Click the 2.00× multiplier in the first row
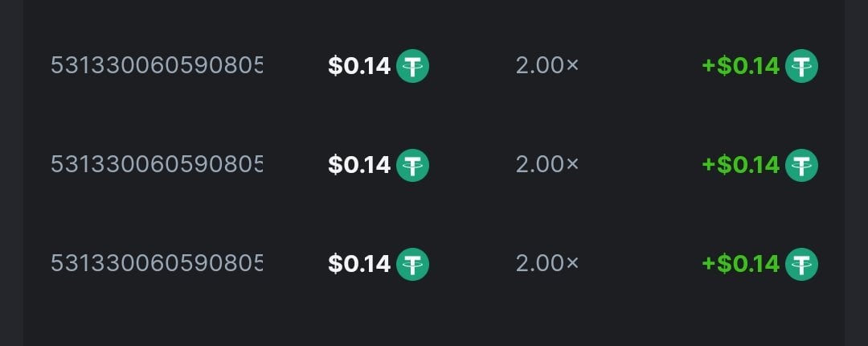Screen dimensions: 868x346 pyautogui.click(x=547, y=66)
